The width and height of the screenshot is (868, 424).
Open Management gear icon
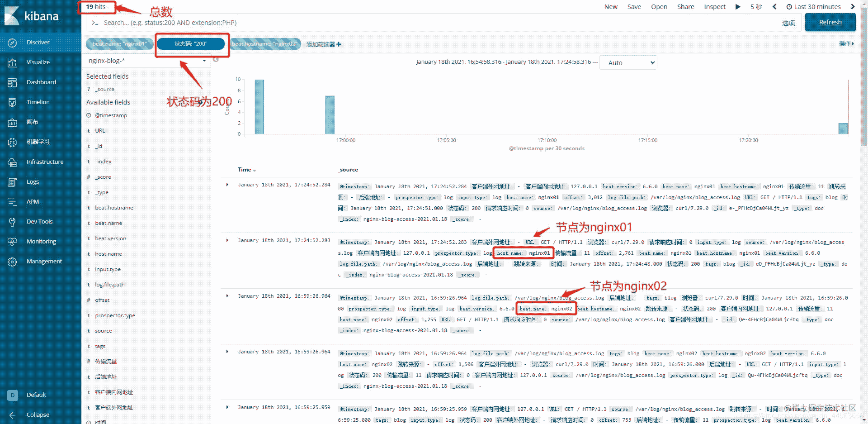click(x=12, y=262)
